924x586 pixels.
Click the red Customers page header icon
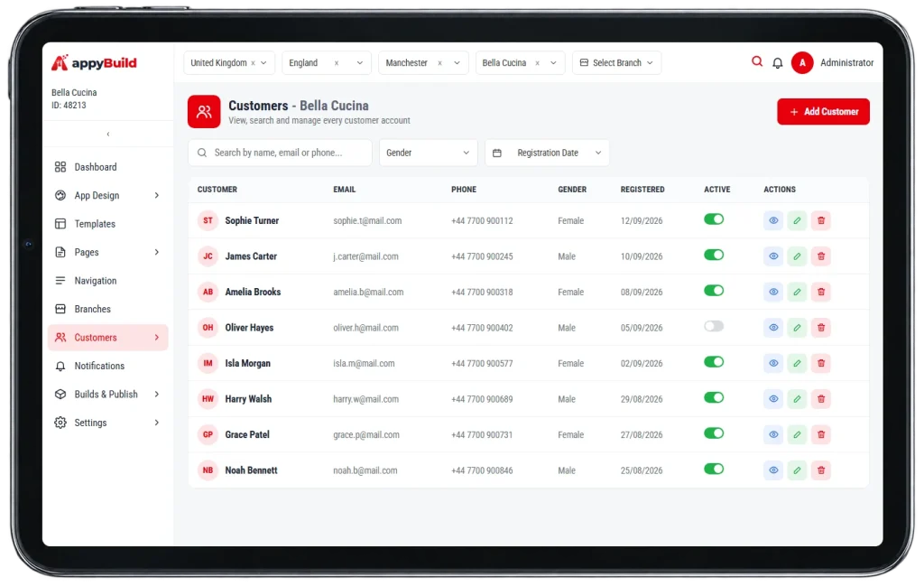(x=204, y=111)
